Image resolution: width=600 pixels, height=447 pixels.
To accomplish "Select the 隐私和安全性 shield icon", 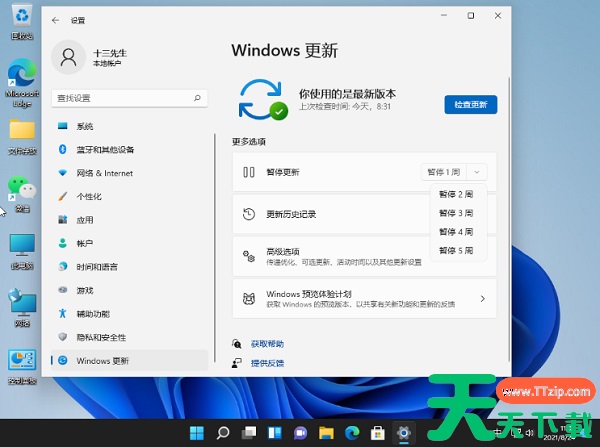I will [63, 337].
